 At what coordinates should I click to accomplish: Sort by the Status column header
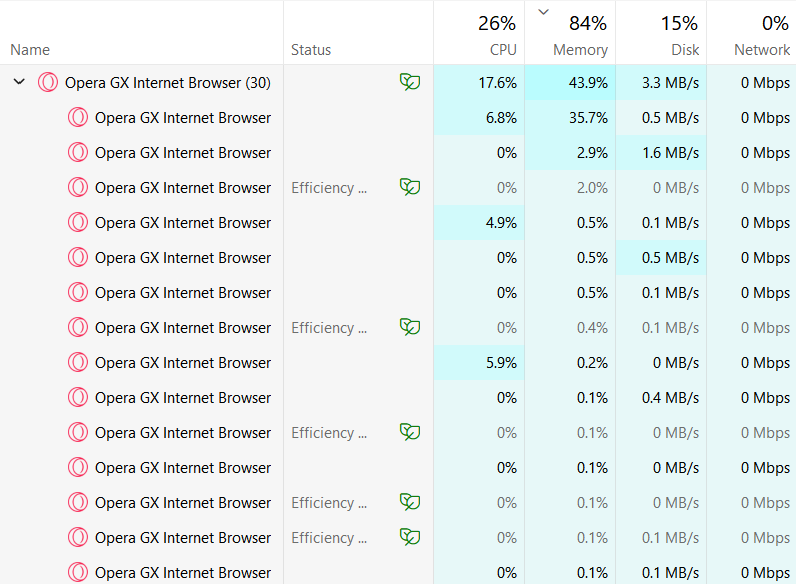point(311,50)
